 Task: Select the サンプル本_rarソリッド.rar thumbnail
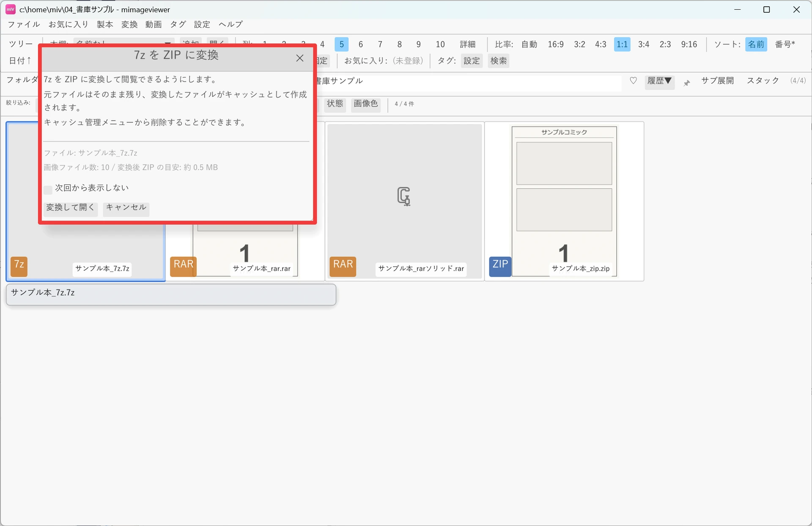tap(405, 201)
